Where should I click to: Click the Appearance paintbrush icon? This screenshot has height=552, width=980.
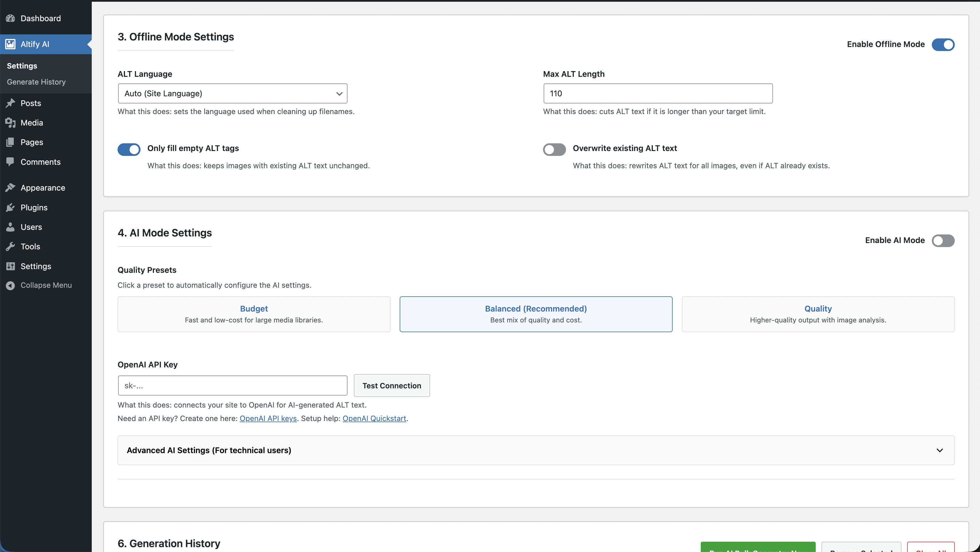point(10,187)
